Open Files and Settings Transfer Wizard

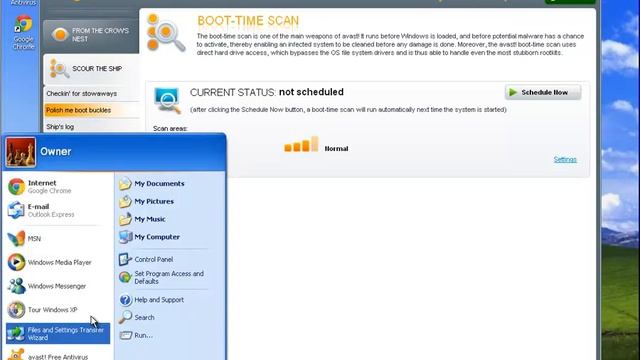click(x=58, y=333)
